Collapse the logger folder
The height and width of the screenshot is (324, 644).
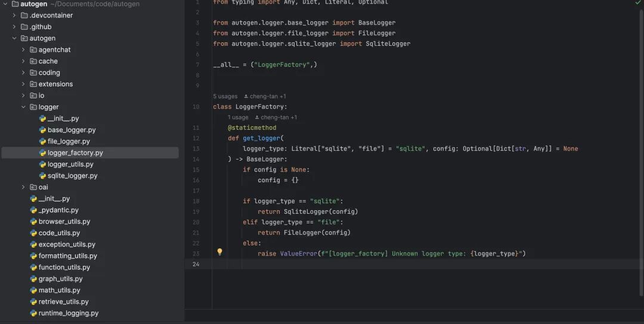click(23, 107)
